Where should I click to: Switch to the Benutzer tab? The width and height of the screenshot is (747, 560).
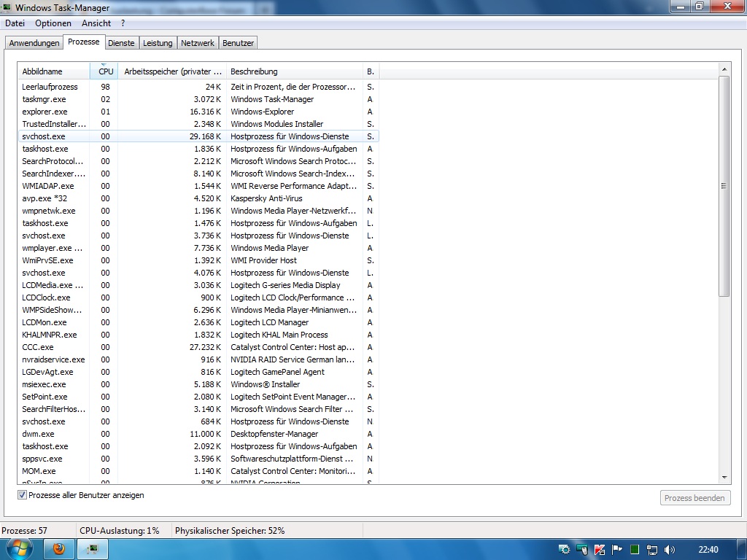point(239,43)
